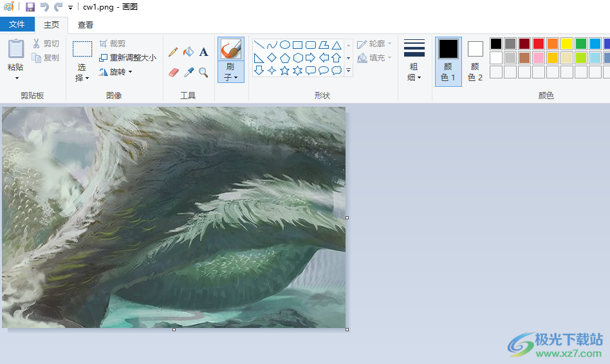Click the Paint app icon in title bar
610x364 pixels.
(8, 6)
